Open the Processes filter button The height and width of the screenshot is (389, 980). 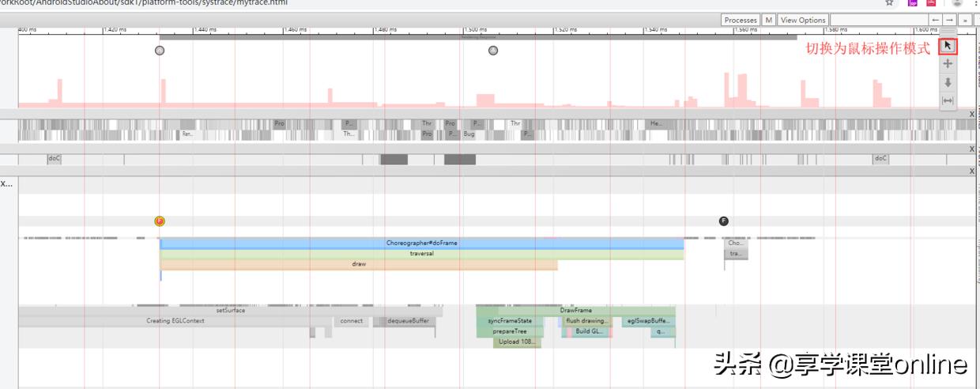[x=741, y=21]
